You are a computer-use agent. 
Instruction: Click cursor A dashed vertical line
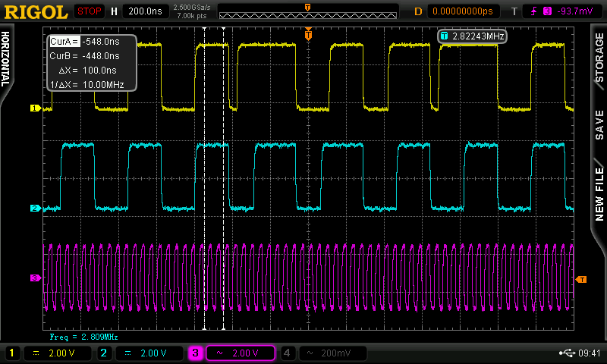tap(204, 178)
